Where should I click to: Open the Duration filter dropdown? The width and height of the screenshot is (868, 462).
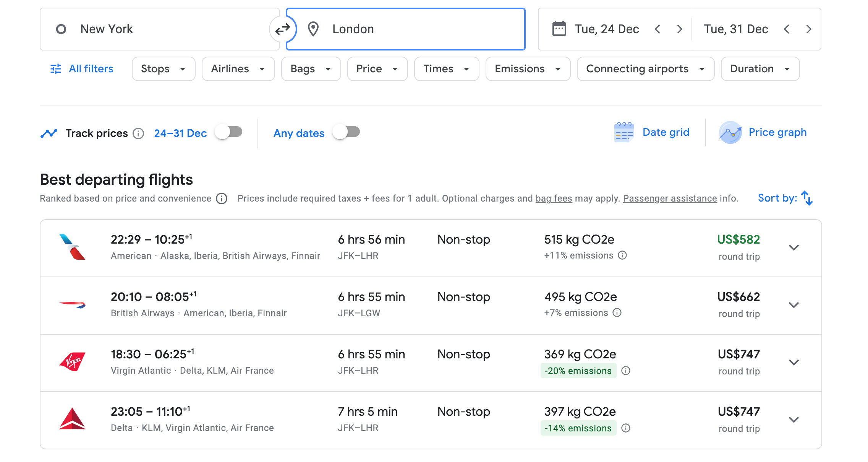pyautogui.click(x=760, y=69)
